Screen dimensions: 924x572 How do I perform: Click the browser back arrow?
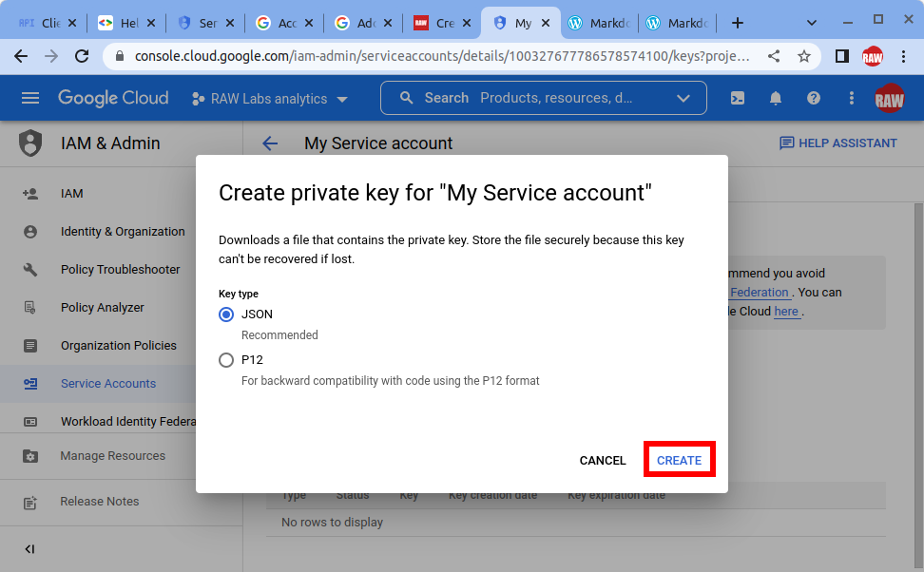pos(21,56)
